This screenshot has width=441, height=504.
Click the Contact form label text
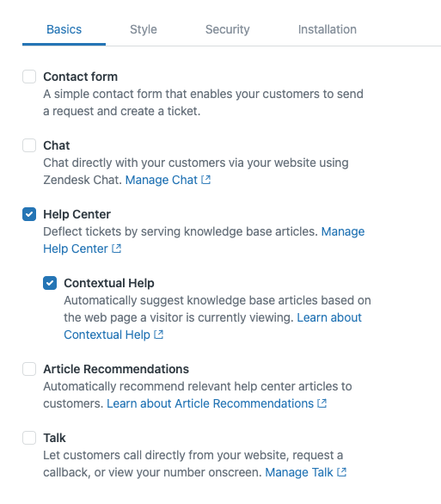click(x=80, y=77)
